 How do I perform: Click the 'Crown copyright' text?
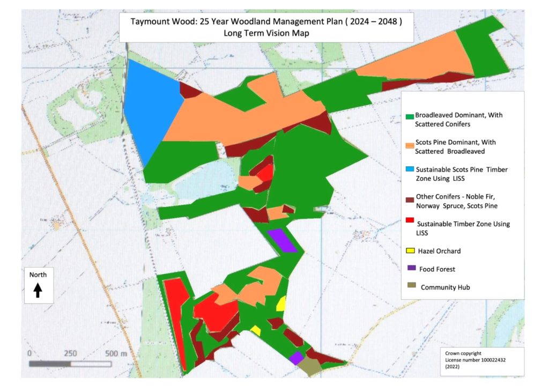pyautogui.click(x=463, y=353)
